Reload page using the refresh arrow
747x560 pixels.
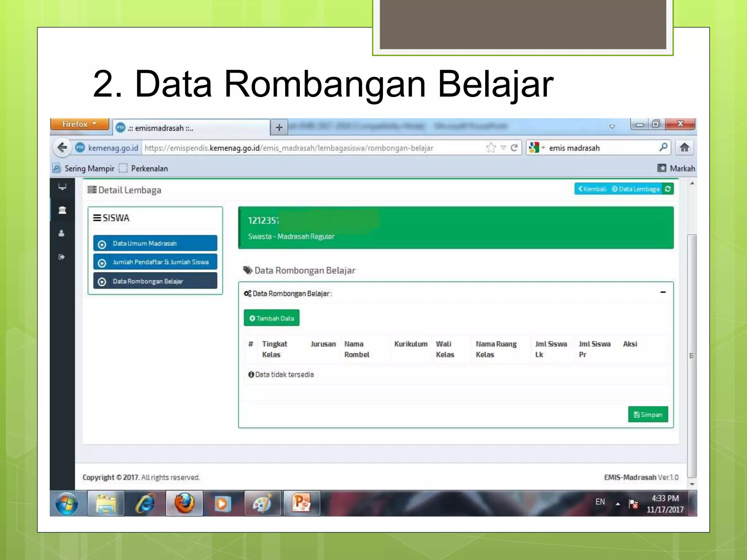click(514, 148)
